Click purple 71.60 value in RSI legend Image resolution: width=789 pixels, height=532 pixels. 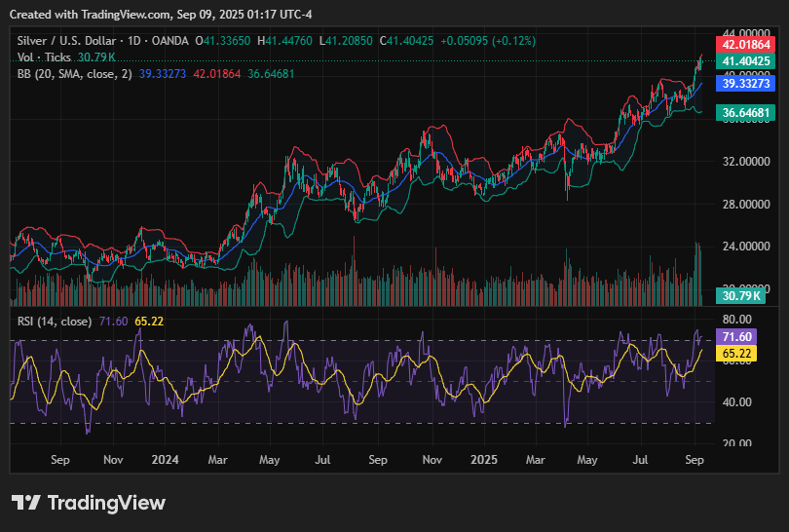click(x=113, y=322)
